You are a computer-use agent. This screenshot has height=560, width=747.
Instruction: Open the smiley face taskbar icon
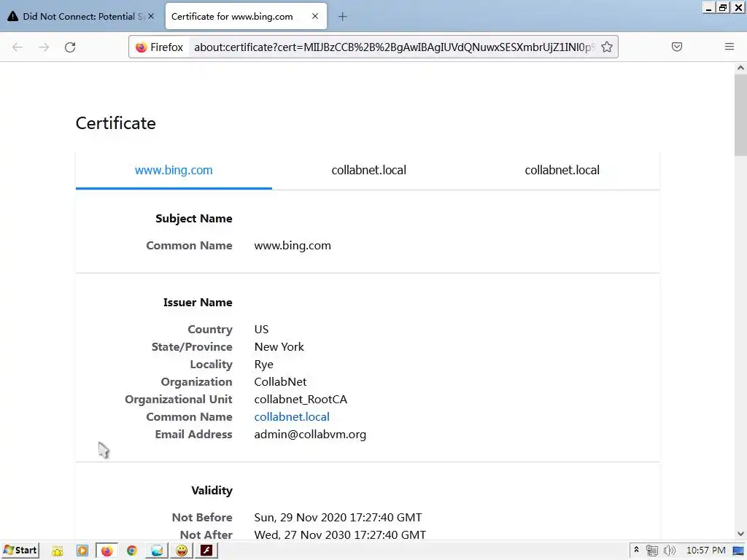[x=182, y=551]
